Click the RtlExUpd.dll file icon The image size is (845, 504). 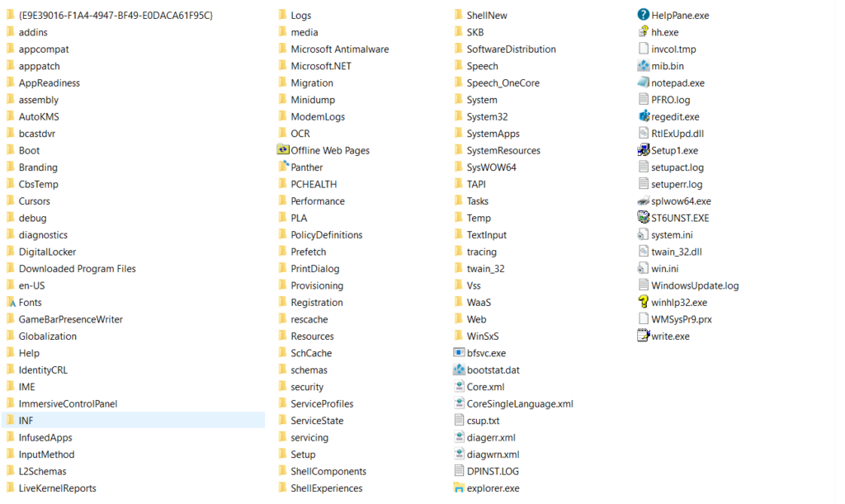pyautogui.click(x=643, y=133)
